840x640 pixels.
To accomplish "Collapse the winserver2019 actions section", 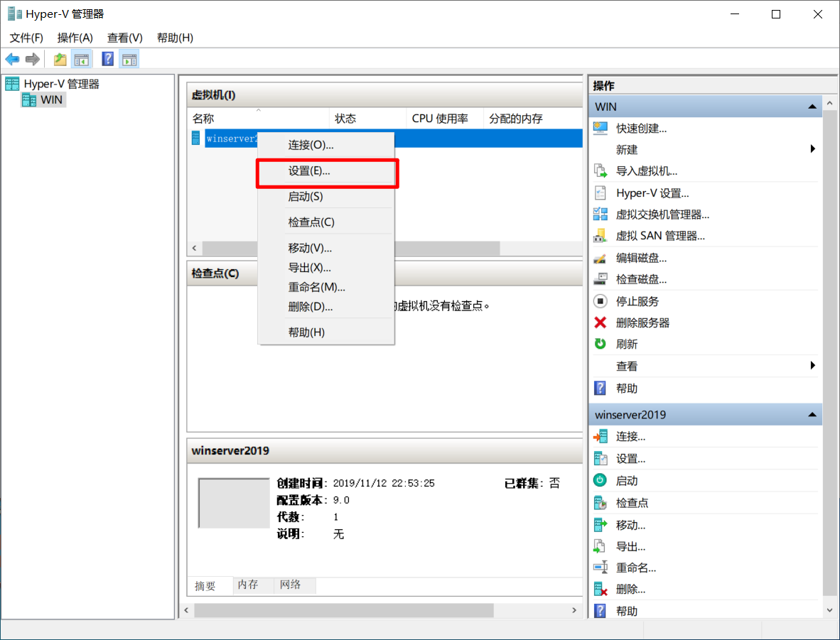I will click(812, 415).
